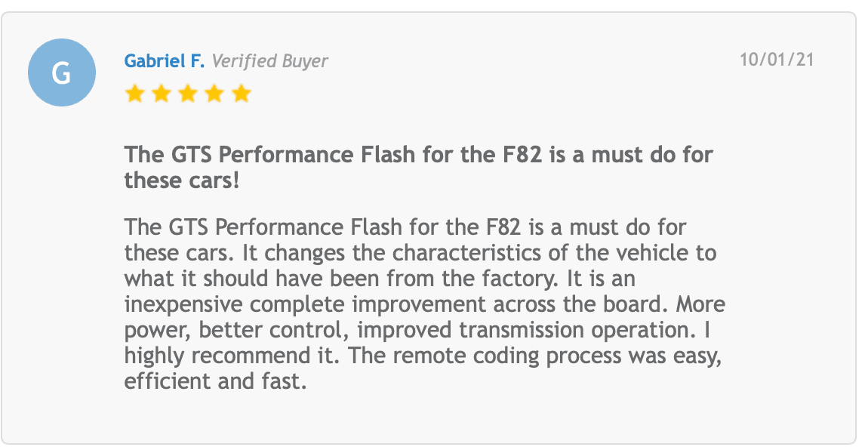Click the 'F82' text in review title
868x447 pixels.
coord(522,155)
